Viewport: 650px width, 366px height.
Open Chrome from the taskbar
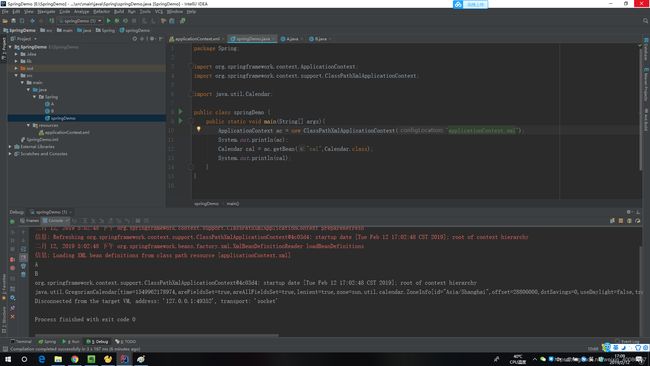point(75,359)
